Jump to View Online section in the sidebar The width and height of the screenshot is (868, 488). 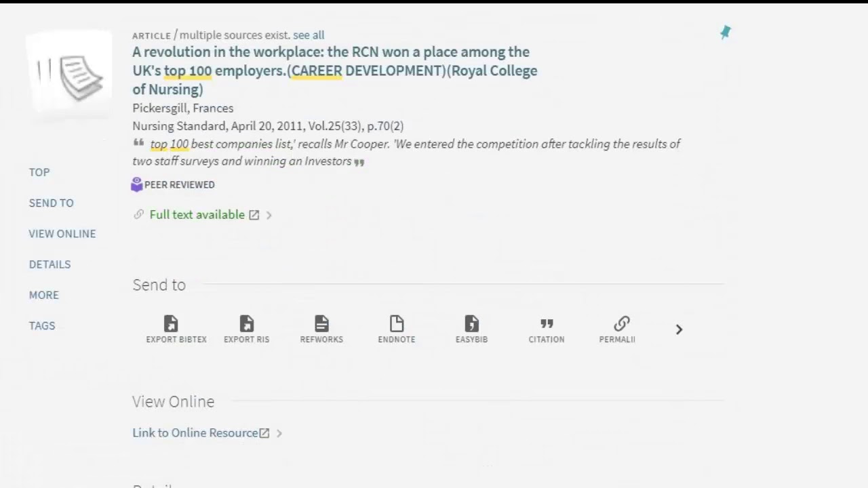click(62, 233)
